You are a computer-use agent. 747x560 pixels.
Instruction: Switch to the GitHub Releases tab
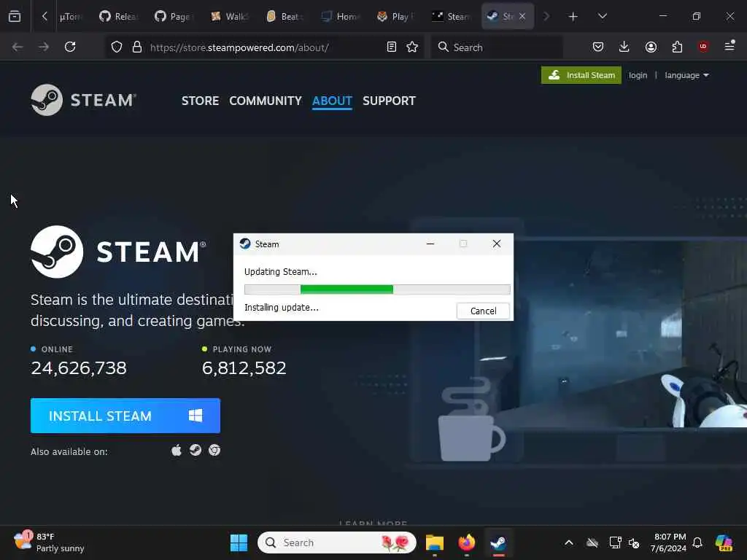[119, 16]
